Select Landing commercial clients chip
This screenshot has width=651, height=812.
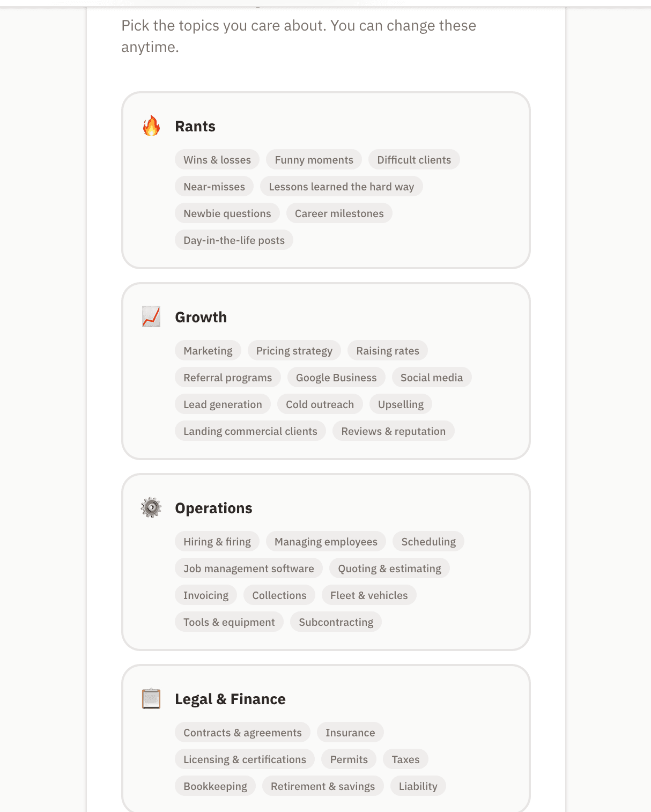(x=250, y=431)
